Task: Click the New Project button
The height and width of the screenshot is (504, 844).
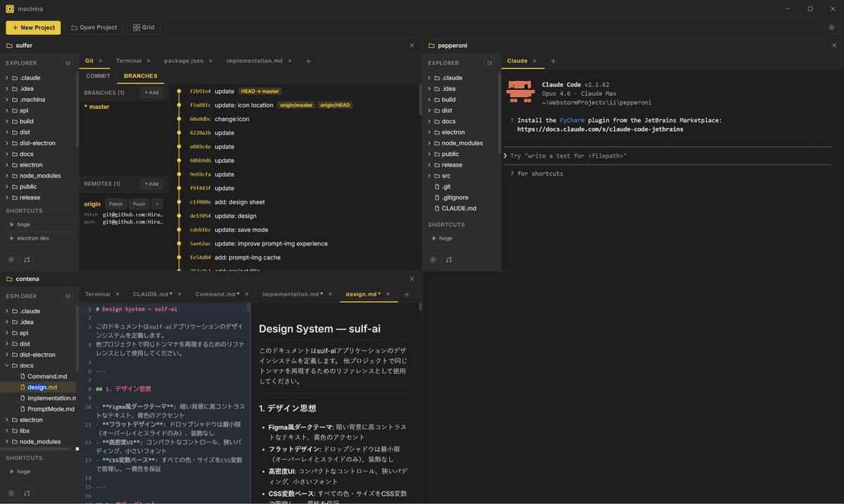Action: [x=33, y=27]
